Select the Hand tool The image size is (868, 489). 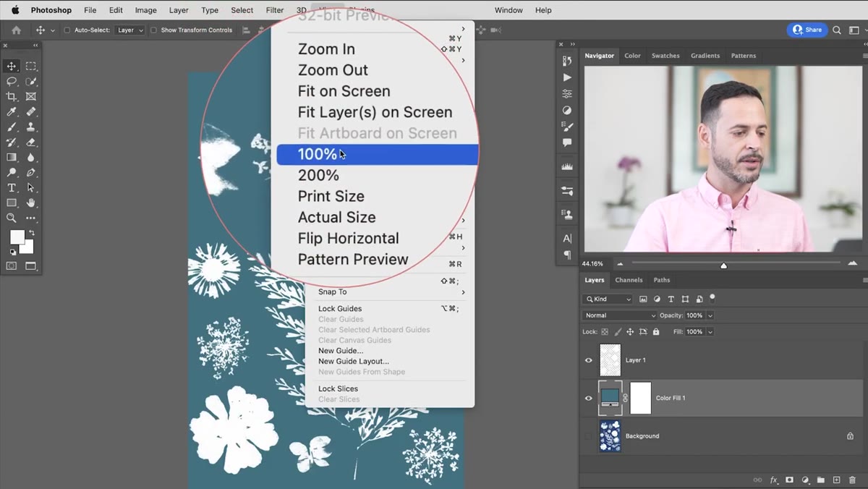pos(31,203)
